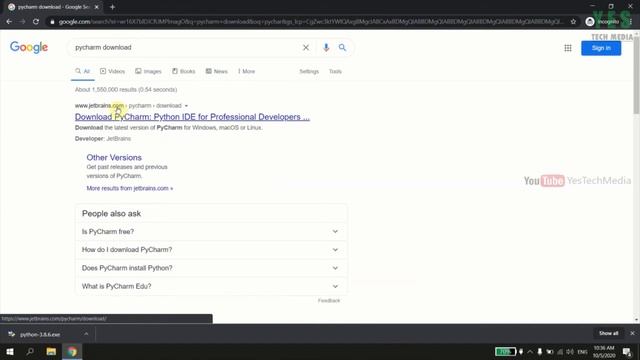Reload the page with the refresh icon
The height and width of the screenshot is (360, 640).
coord(36,22)
